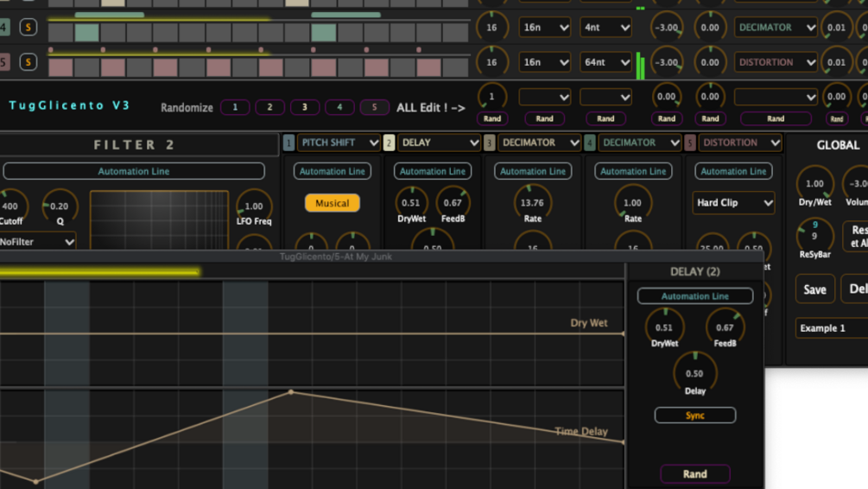Solo track 4 with the S button
Screen dimensions: 868x489
[x=29, y=27]
